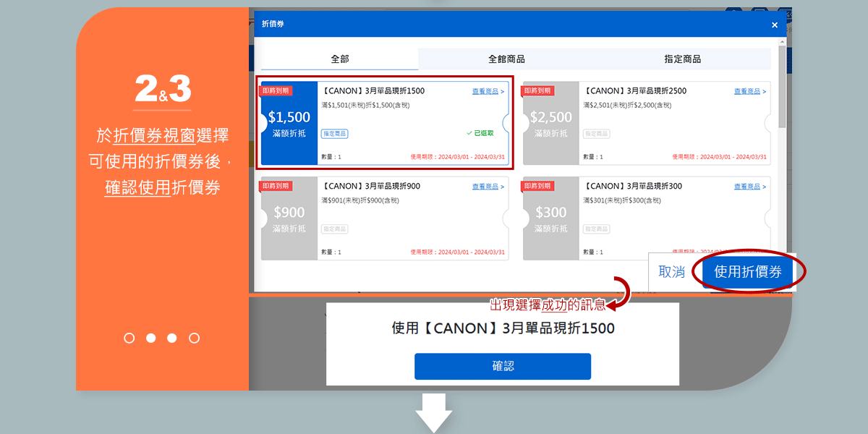Select the 【CANON】3月單品現折300 coupon title
Screen dimensions: 868x434
(x=632, y=187)
